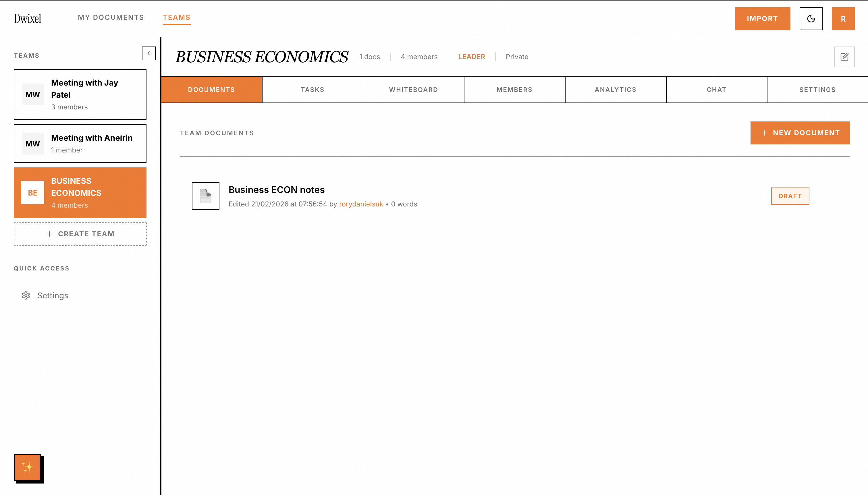Click the BE avatar on Business Economics team
The height and width of the screenshot is (495, 868).
click(32, 192)
